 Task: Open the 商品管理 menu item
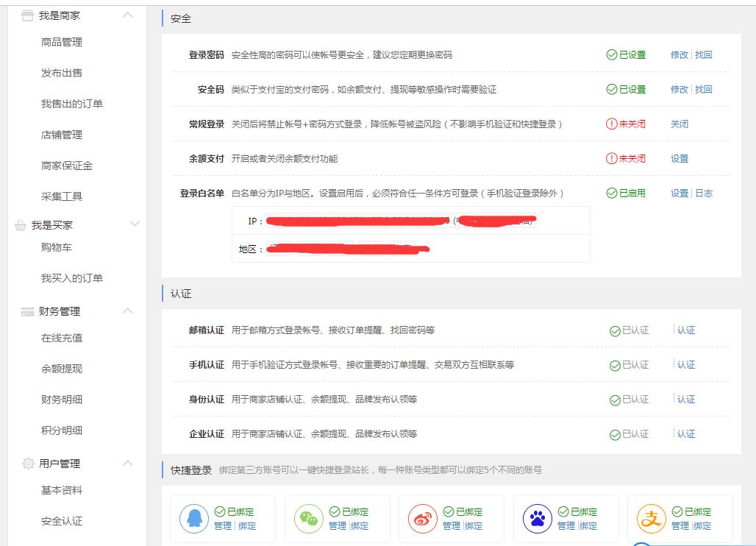point(62,43)
